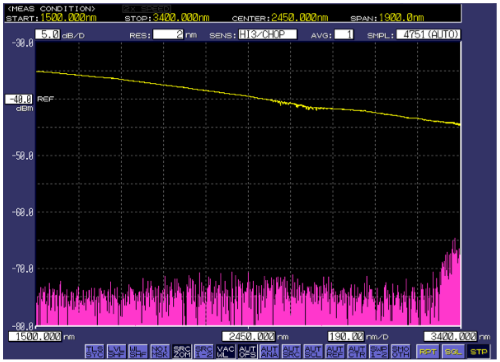Click the -40.0 REF level field

pos(19,99)
